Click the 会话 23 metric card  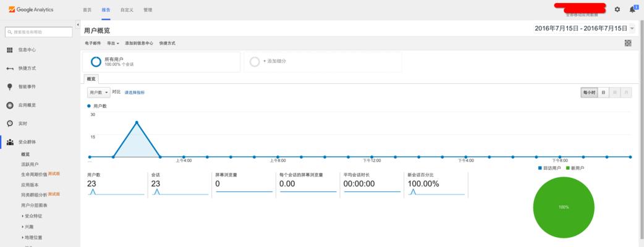tap(180, 184)
